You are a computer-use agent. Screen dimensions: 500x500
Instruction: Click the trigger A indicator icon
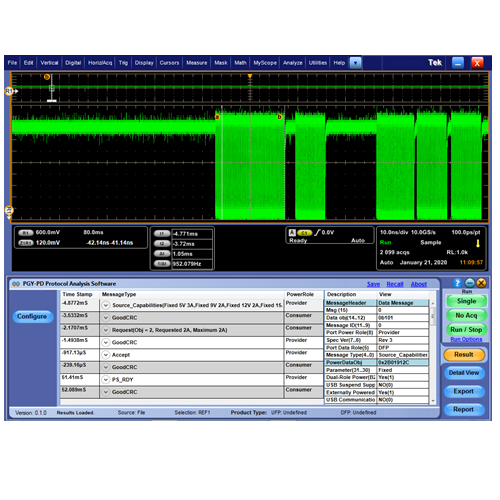[x=292, y=233]
